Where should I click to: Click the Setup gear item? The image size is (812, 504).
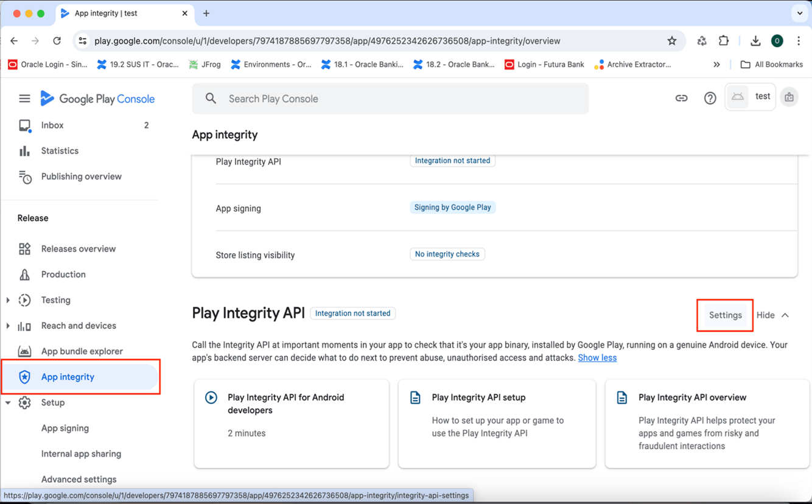(52, 402)
